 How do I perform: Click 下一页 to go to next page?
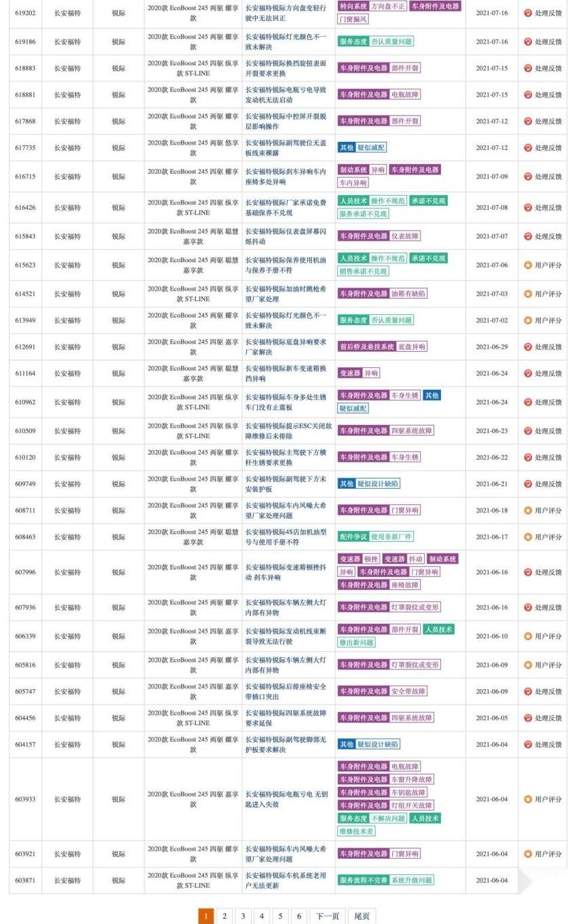[x=328, y=917]
